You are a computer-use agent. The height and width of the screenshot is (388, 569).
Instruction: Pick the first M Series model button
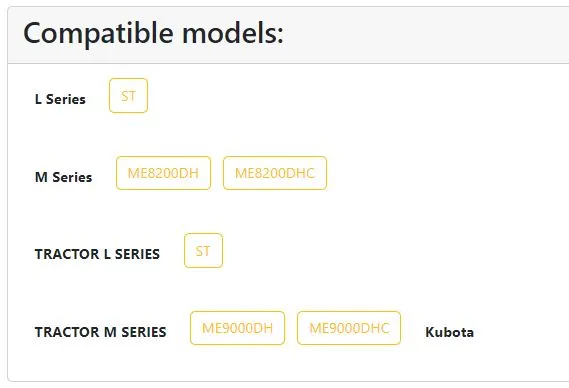click(x=163, y=173)
